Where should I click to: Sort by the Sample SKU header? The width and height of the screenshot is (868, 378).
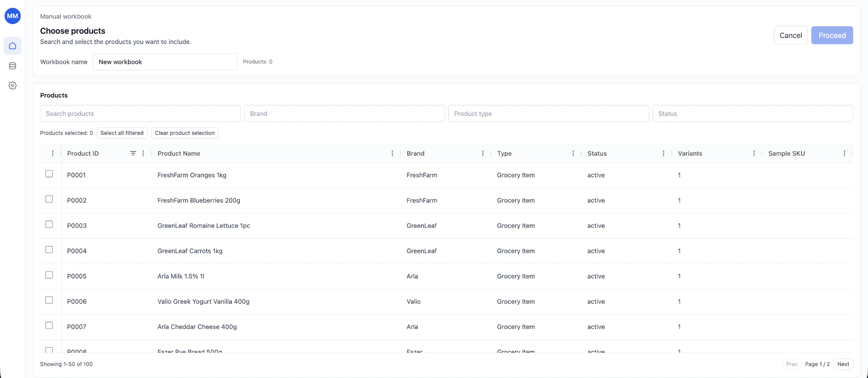click(x=787, y=153)
